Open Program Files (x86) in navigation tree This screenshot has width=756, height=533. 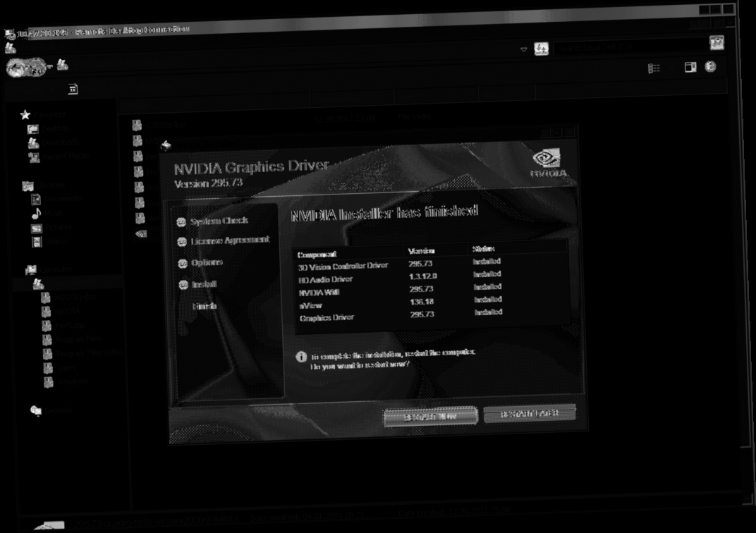point(83,354)
